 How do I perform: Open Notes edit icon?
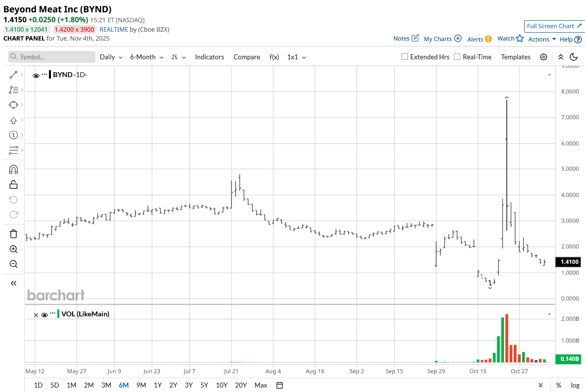coord(415,38)
